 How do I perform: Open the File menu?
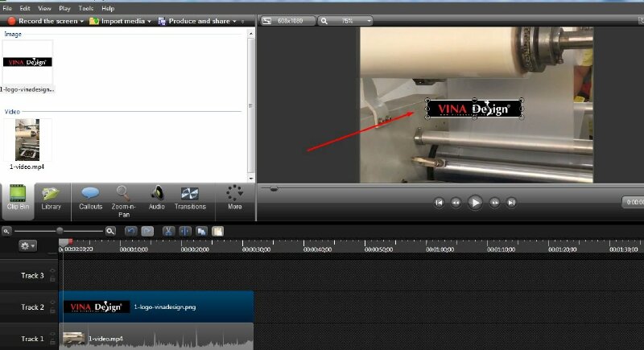coord(7,8)
